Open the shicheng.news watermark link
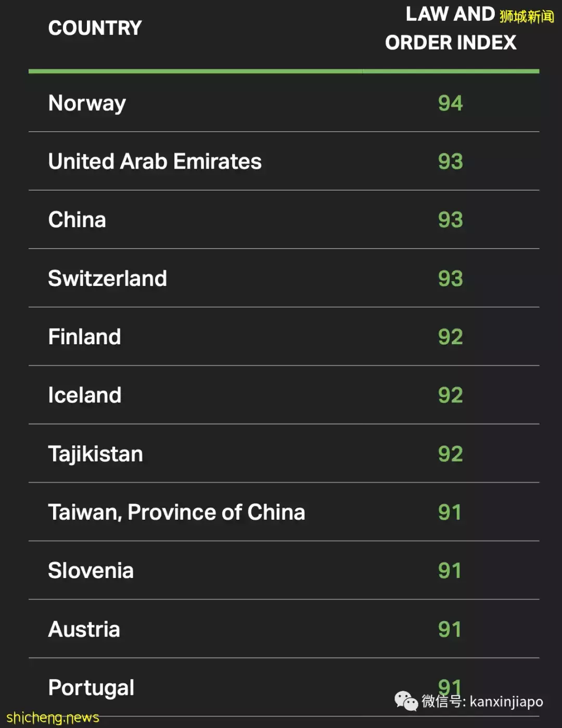Image resolution: width=562 pixels, height=728 pixels. (x=53, y=718)
